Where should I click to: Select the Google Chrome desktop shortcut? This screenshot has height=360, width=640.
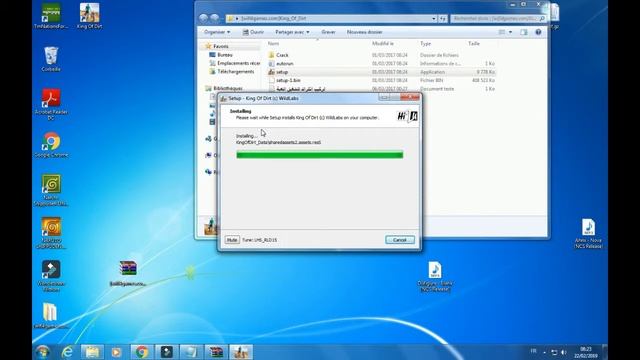(51, 145)
